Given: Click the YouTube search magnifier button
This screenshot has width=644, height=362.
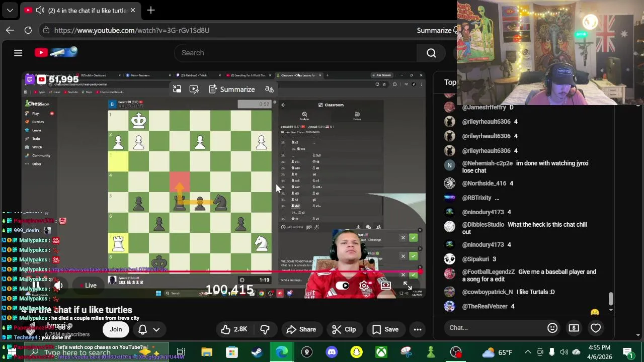Looking at the screenshot, I should click(431, 53).
